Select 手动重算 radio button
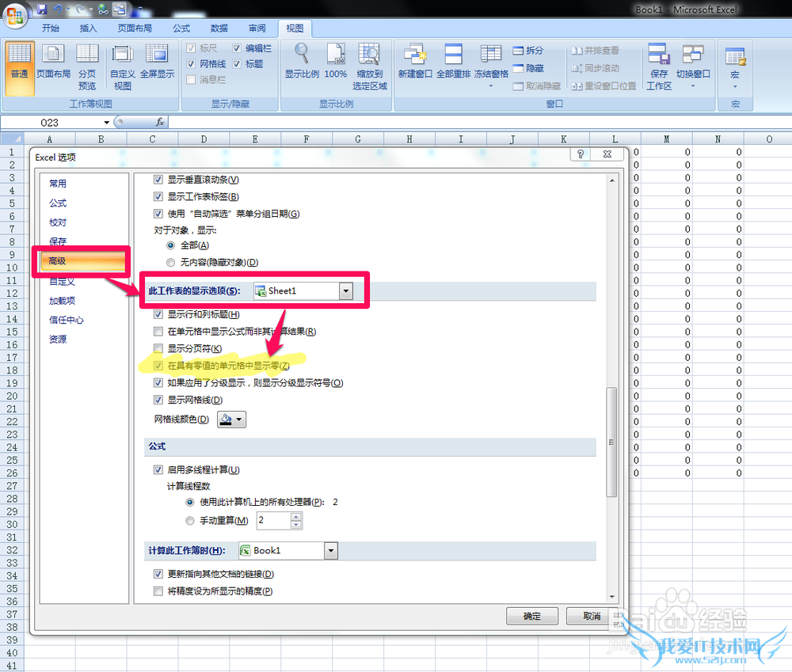Viewport: 792px width, 672px height. tap(190, 521)
